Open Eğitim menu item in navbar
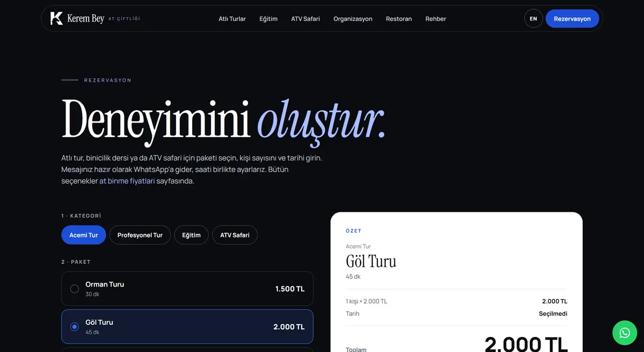This screenshot has height=352, width=644. click(268, 19)
